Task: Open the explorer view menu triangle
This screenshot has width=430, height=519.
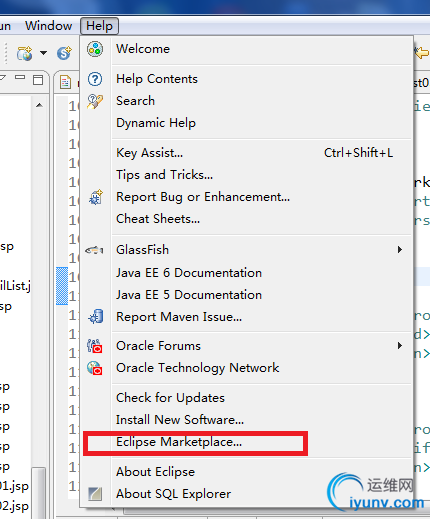Action: pyautogui.click(x=3, y=78)
